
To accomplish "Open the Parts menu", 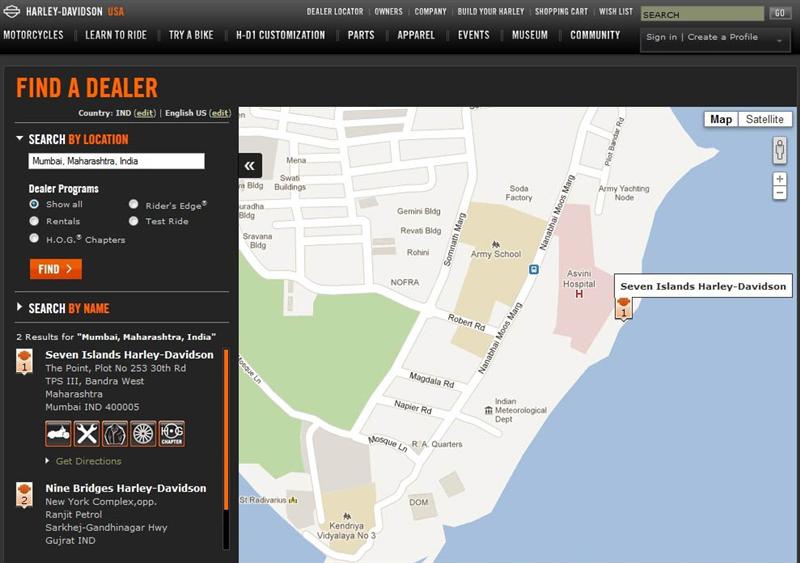I will pos(361,35).
